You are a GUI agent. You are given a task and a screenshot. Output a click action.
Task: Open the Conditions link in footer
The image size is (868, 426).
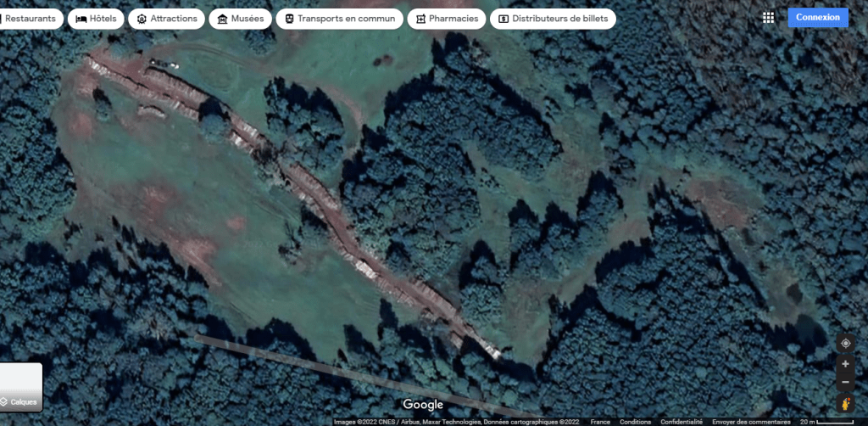click(x=635, y=422)
